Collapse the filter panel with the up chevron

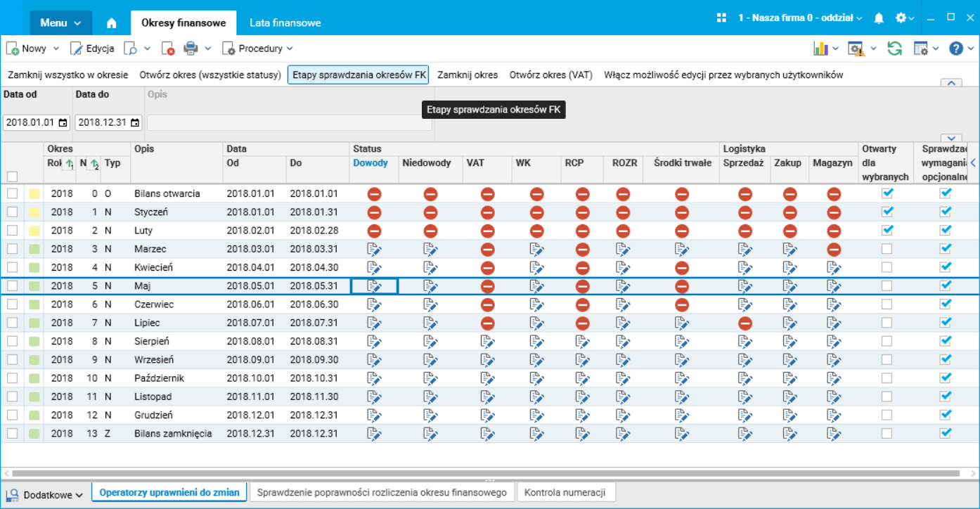(x=950, y=83)
